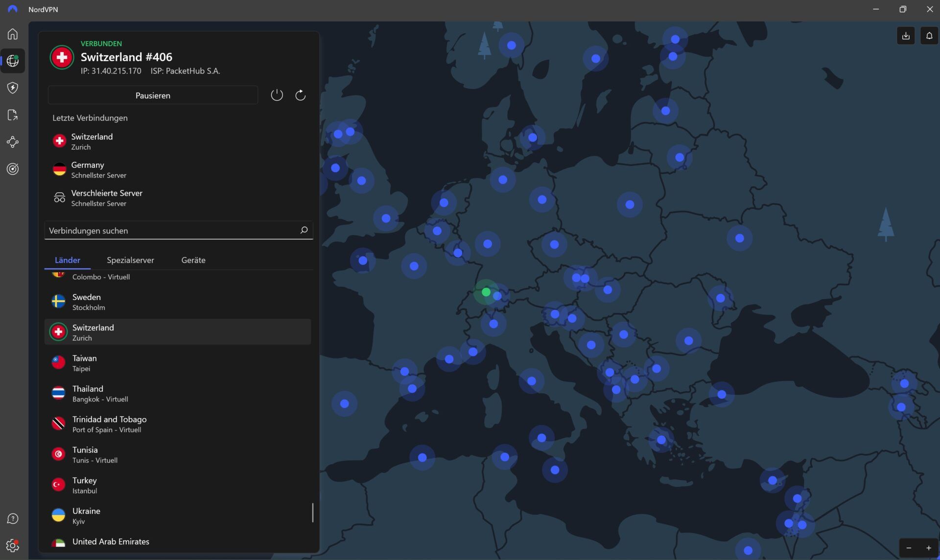Select Tunisia Tunis - Virtuell entry
Viewport: 940px width, 560px height.
pos(178,454)
